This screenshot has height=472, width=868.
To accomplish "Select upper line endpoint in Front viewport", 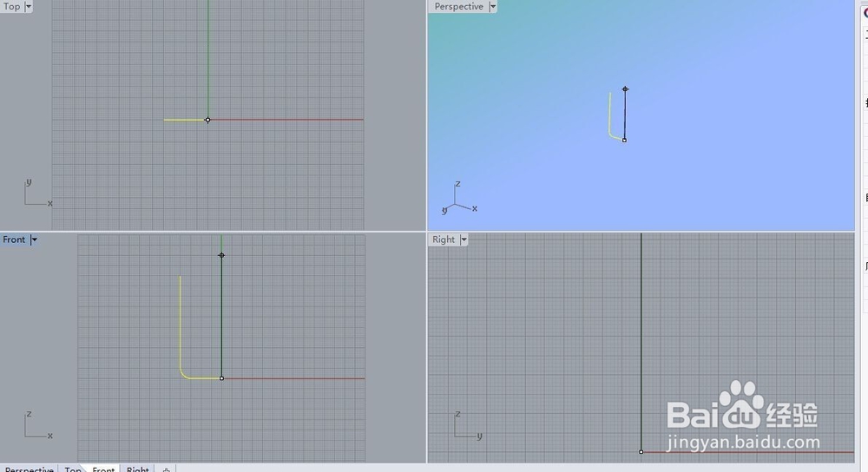I will tap(221, 255).
